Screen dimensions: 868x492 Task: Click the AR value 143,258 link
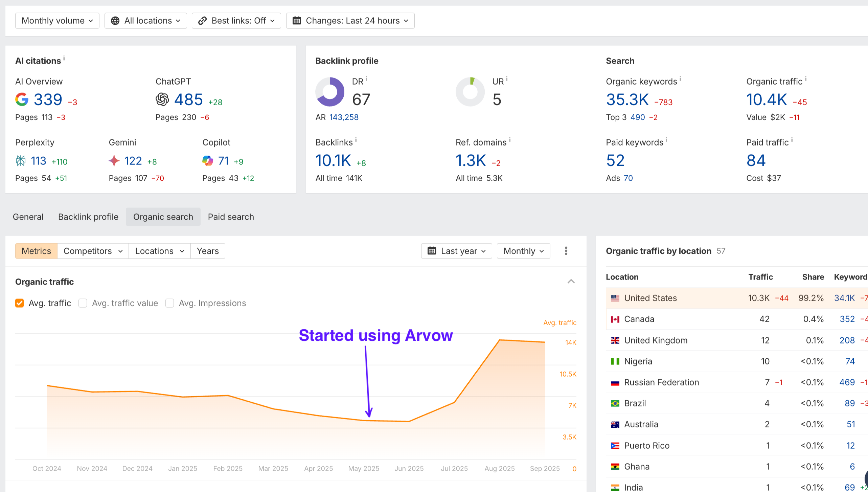tap(344, 117)
